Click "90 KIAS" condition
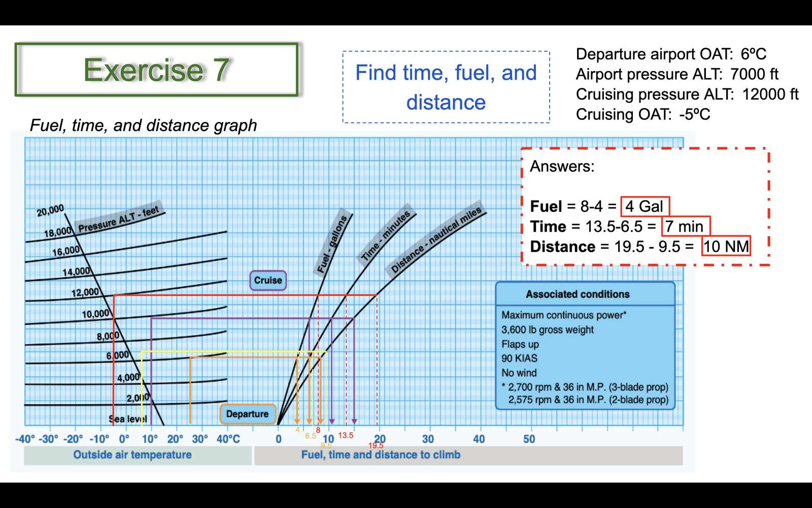The height and width of the screenshot is (508, 812). point(519,358)
